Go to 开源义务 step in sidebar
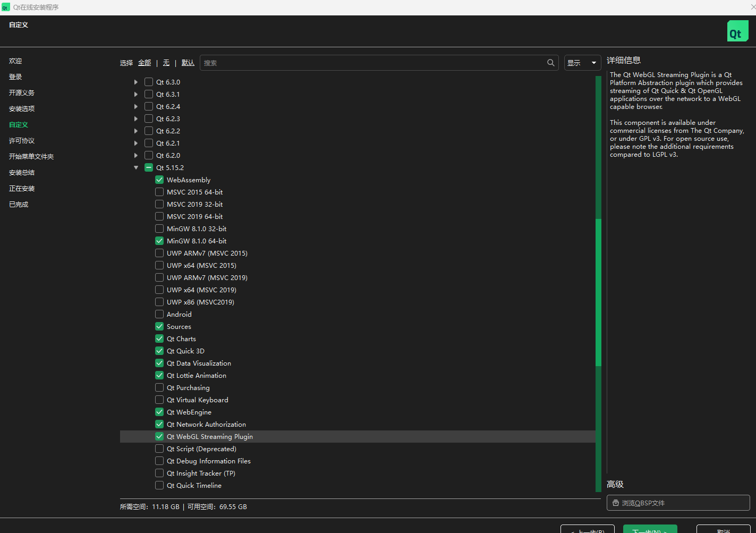The width and height of the screenshot is (756, 533). (22, 93)
